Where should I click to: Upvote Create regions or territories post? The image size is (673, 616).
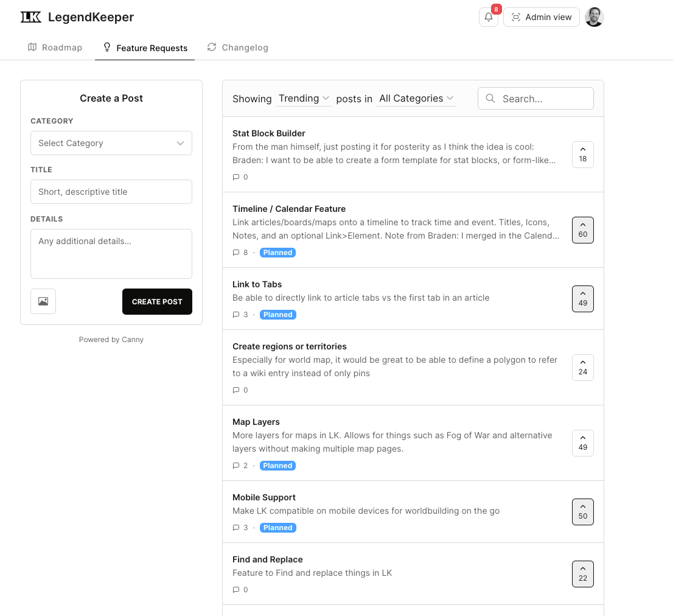pyautogui.click(x=583, y=368)
